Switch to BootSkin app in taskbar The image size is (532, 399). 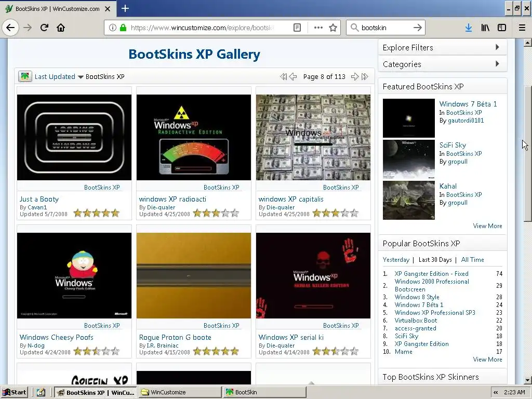[x=264, y=392]
